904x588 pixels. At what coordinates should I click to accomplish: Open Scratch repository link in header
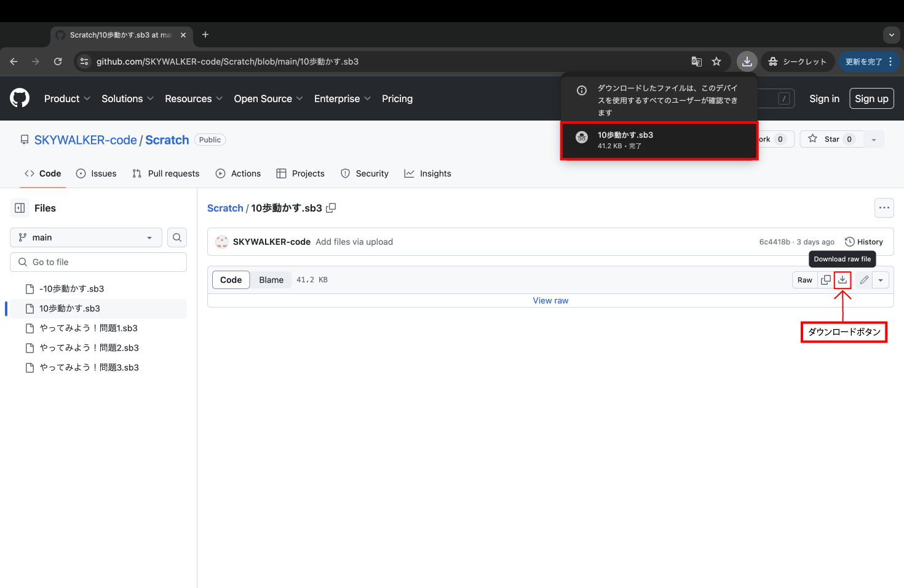pyautogui.click(x=167, y=140)
